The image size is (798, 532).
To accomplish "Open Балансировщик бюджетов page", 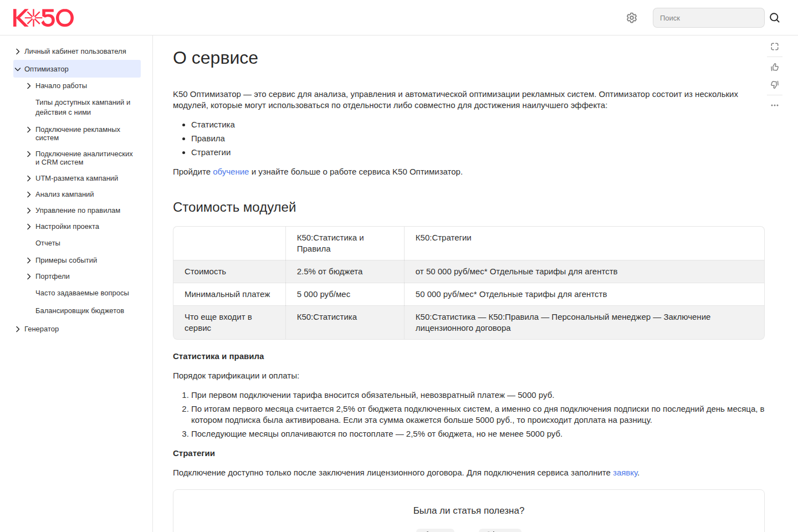I will tap(80, 311).
